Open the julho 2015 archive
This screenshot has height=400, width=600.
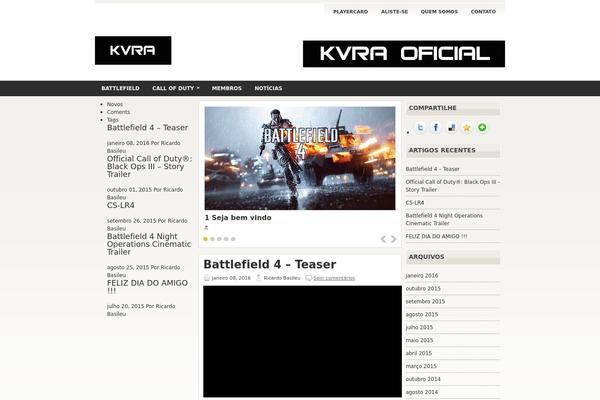click(x=419, y=327)
